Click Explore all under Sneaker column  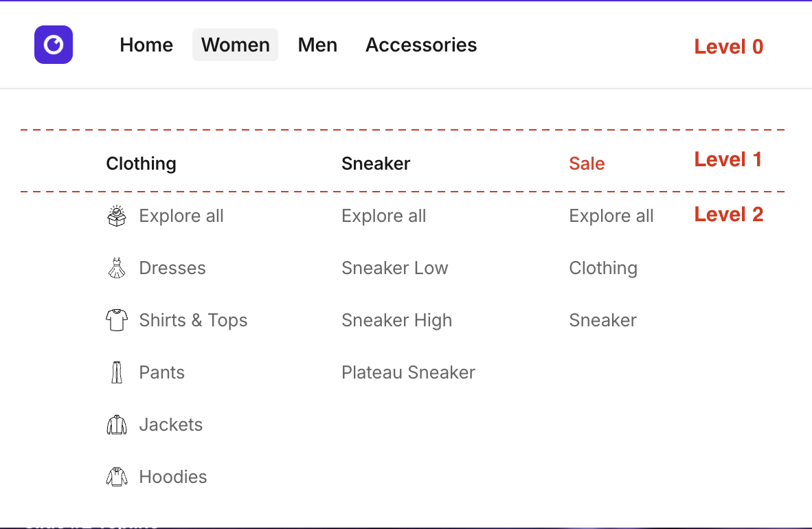click(x=383, y=216)
